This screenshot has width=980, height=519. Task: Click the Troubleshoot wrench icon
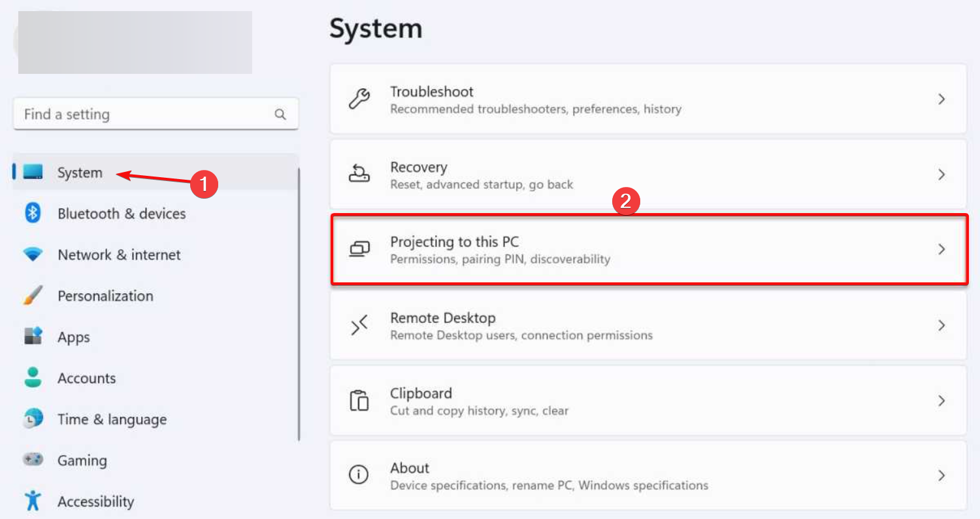359,99
